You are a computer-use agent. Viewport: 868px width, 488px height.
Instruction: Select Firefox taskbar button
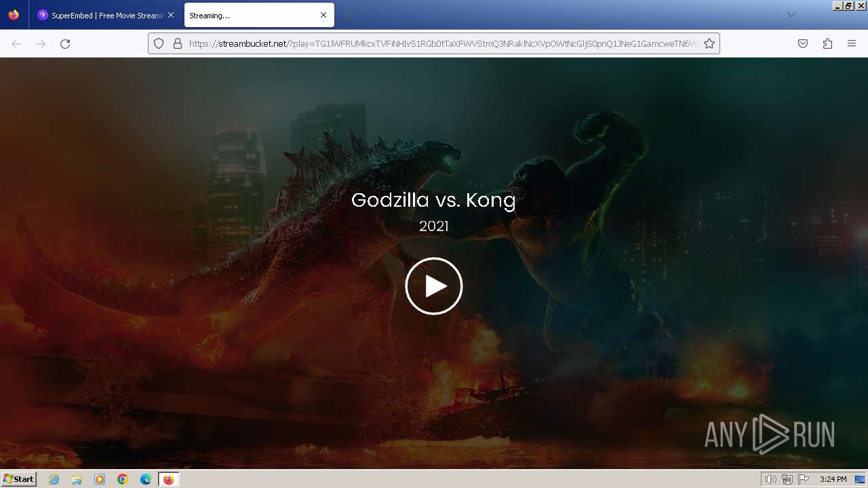(168, 479)
